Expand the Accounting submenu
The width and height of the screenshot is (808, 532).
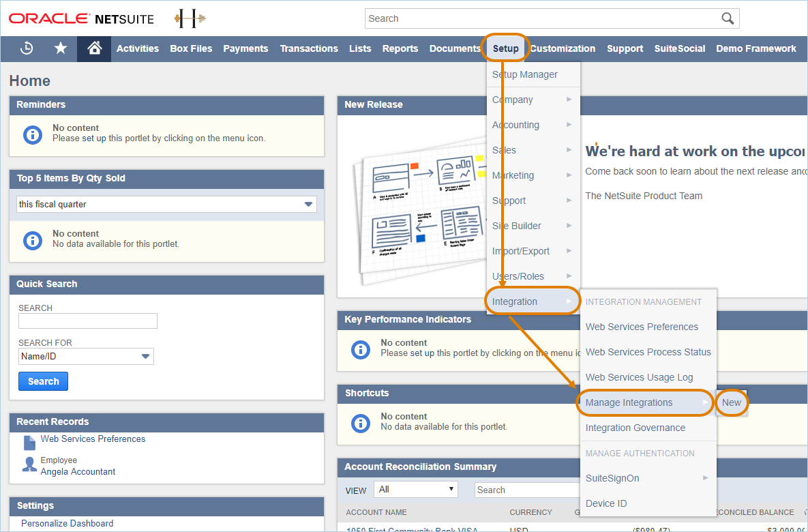coord(533,125)
